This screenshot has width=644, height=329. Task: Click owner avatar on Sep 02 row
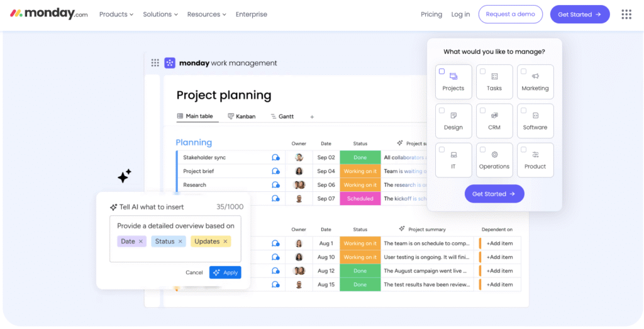pyautogui.click(x=299, y=157)
